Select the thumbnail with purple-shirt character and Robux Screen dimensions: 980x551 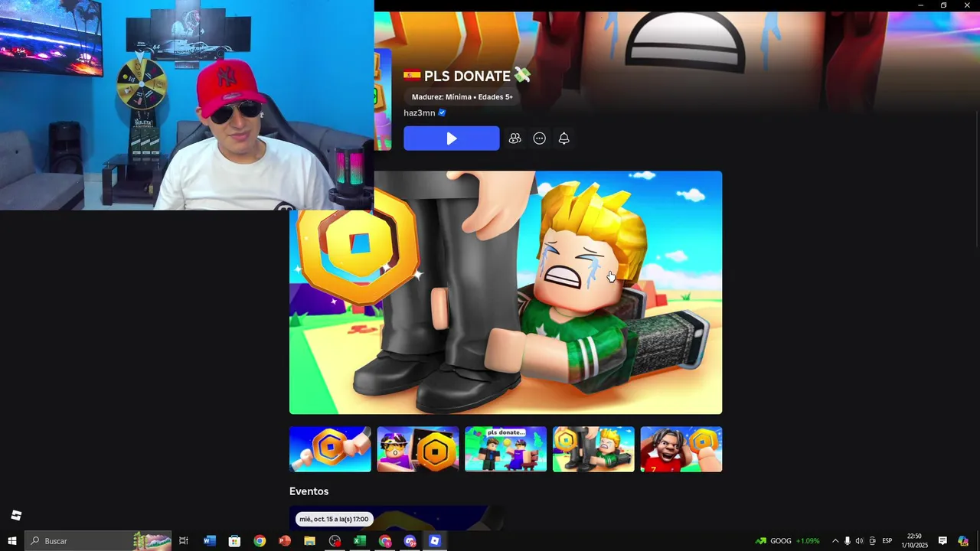pos(418,449)
